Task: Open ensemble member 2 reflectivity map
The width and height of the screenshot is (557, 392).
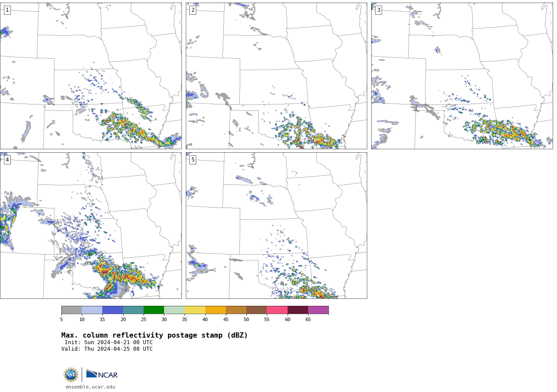Action: click(x=276, y=76)
